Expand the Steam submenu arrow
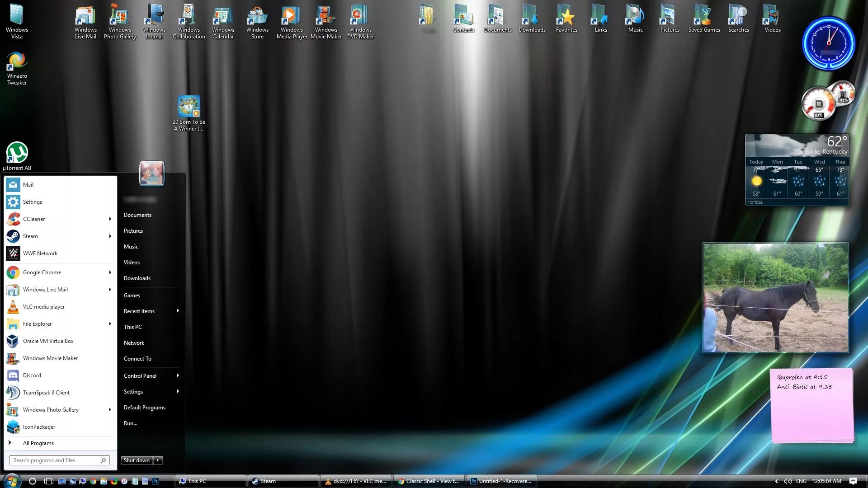 [110, 236]
